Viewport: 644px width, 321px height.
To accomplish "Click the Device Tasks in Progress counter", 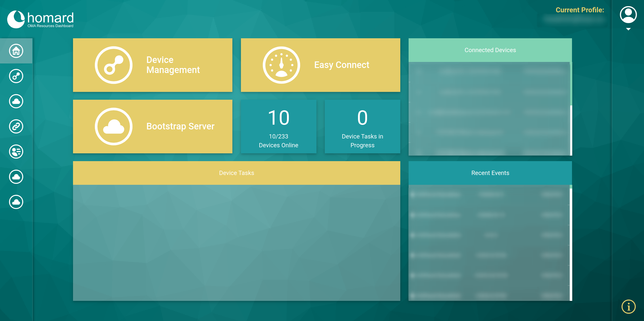I will [362, 126].
